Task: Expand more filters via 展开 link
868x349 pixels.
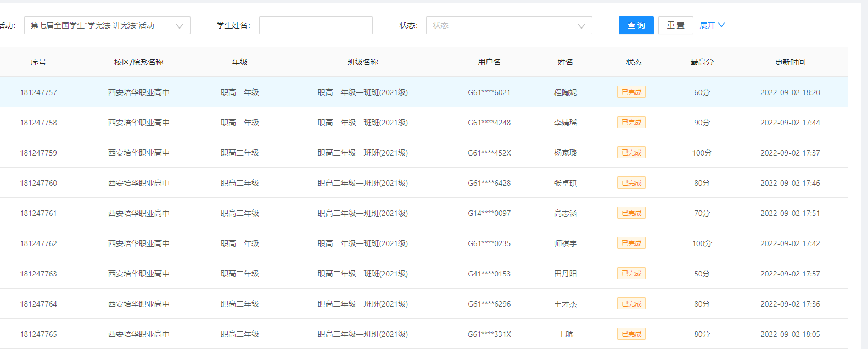Action: 712,25
